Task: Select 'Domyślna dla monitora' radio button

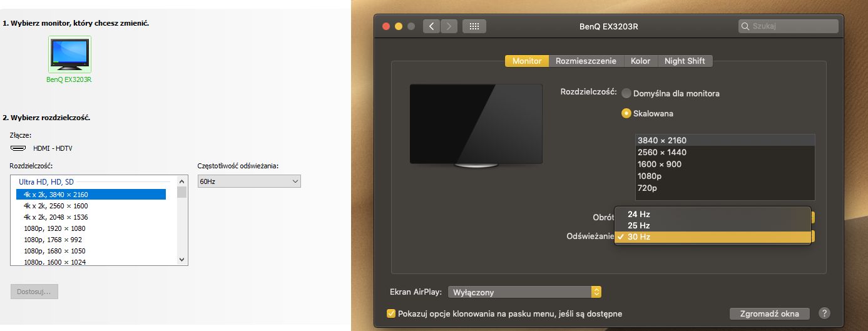Action: (626, 93)
